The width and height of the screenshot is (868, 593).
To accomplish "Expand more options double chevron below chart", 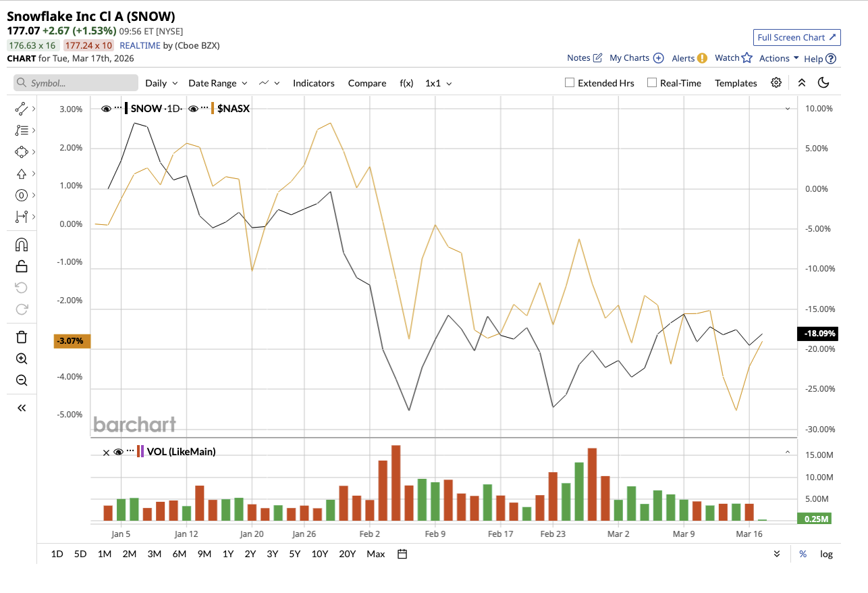I will (777, 554).
